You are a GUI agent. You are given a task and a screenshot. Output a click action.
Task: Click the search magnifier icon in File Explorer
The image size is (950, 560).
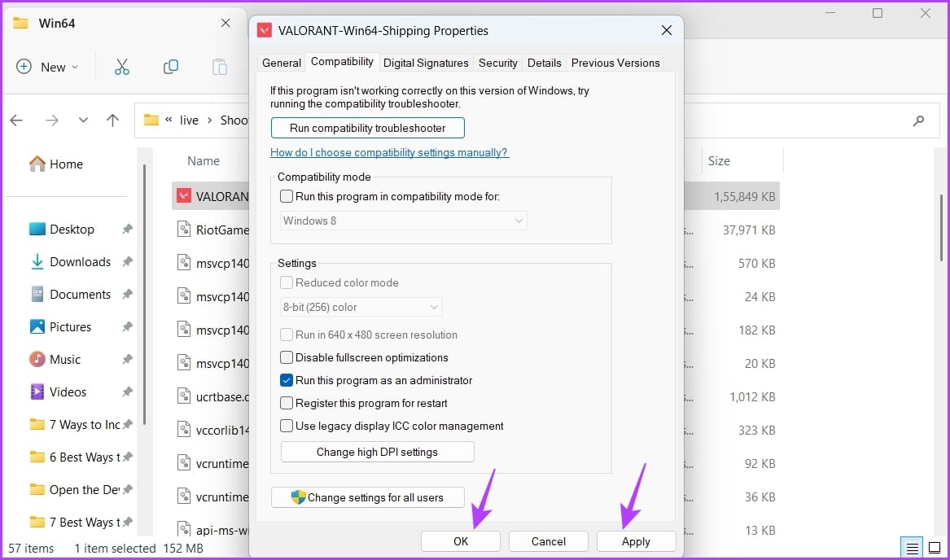coord(918,120)
